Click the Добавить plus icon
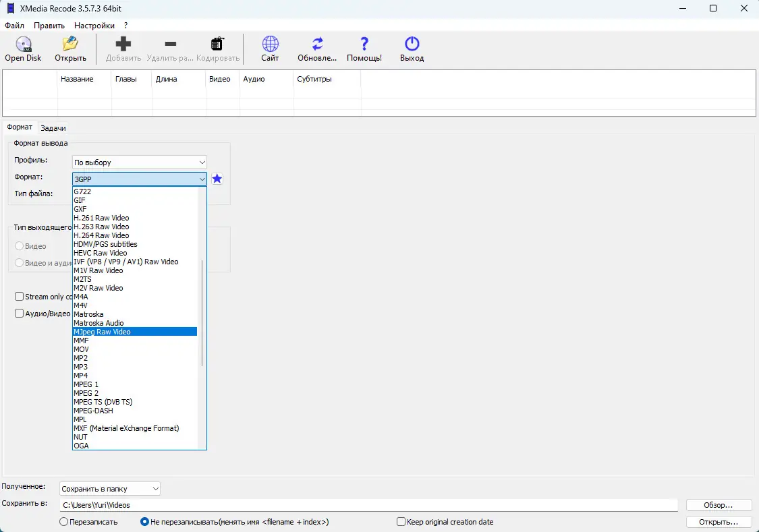 coord(123,44)
